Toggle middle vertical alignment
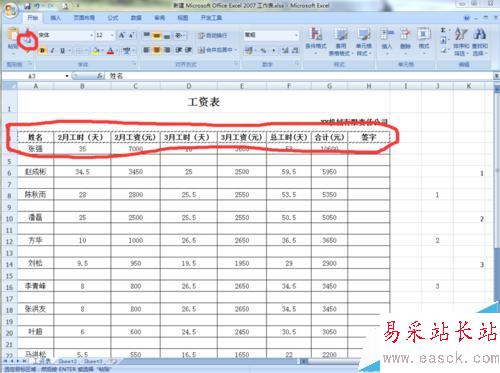The image size is (500, 373). coord(157,35)
